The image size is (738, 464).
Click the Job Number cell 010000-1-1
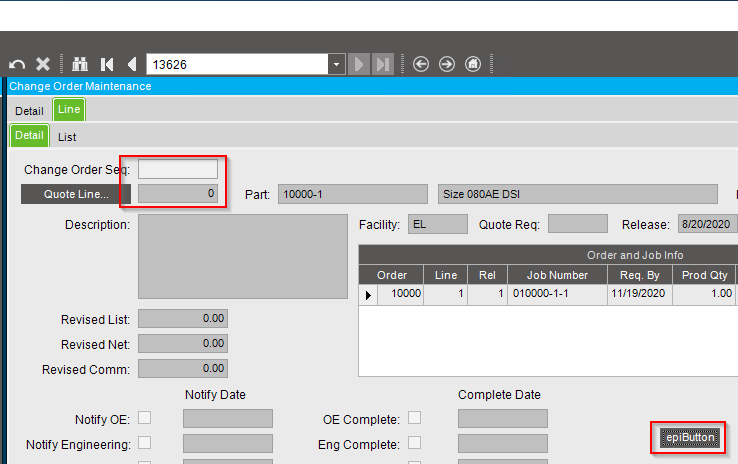tap(557, 295)
